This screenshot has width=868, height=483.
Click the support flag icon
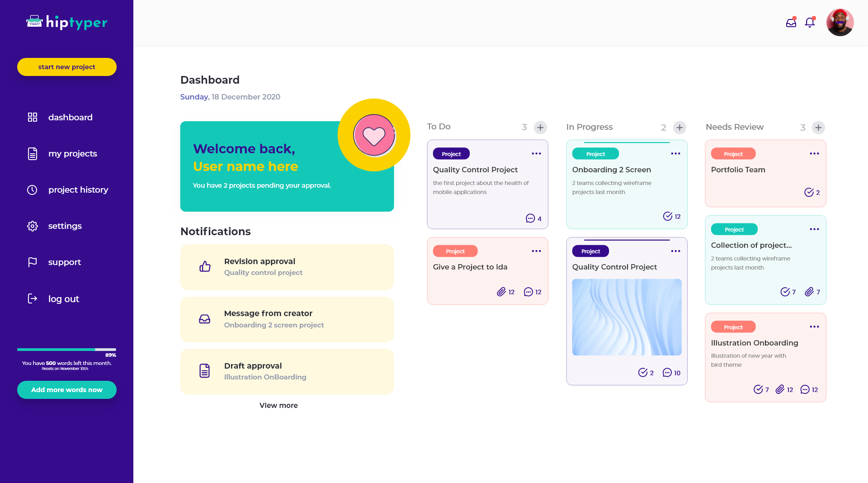tap(33, 262)
